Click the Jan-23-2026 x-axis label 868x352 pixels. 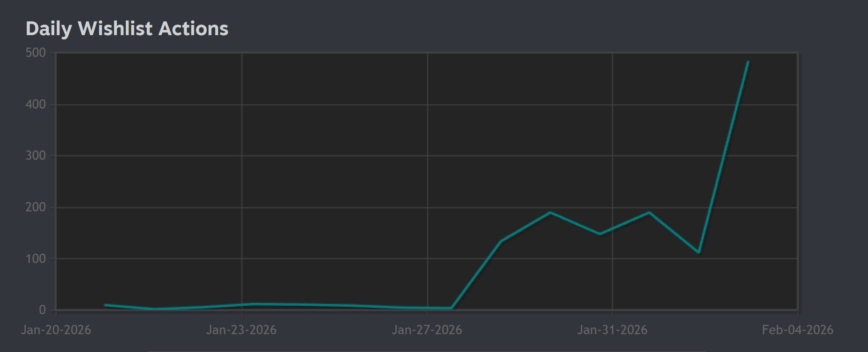point(241,330)
